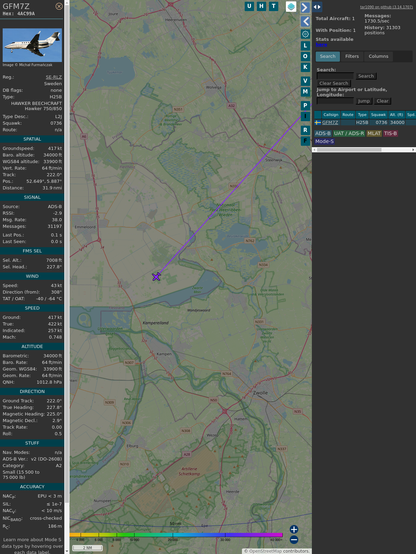The height and width of the screenshot is (554, 416).
Task: Click the T map toggle button
Action: (273, 6)
